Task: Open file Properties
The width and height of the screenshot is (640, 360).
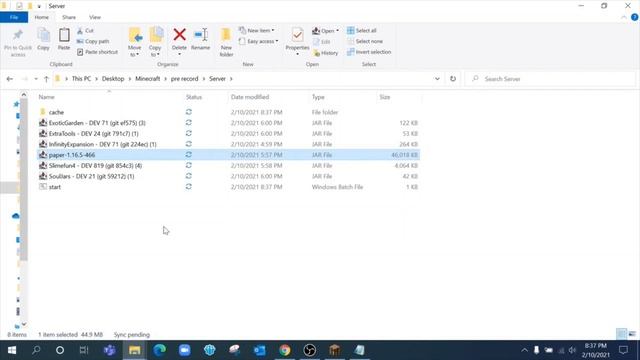Action: 297,41
